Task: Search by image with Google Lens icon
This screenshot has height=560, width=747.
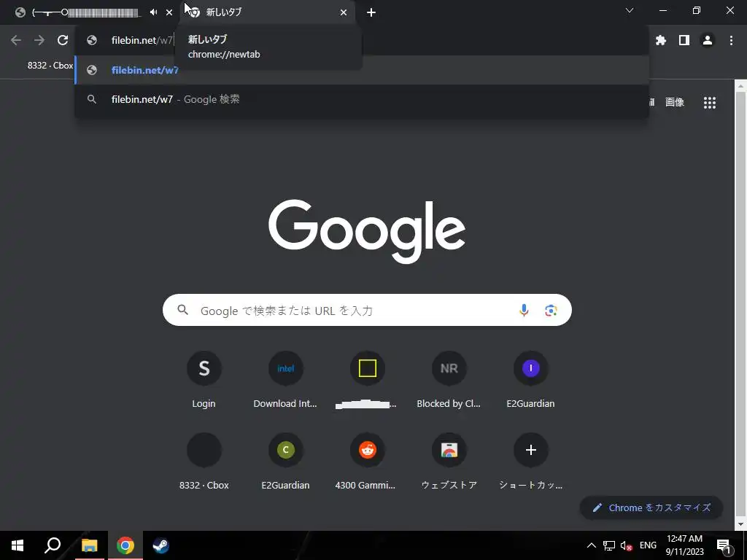Action: 551,310
